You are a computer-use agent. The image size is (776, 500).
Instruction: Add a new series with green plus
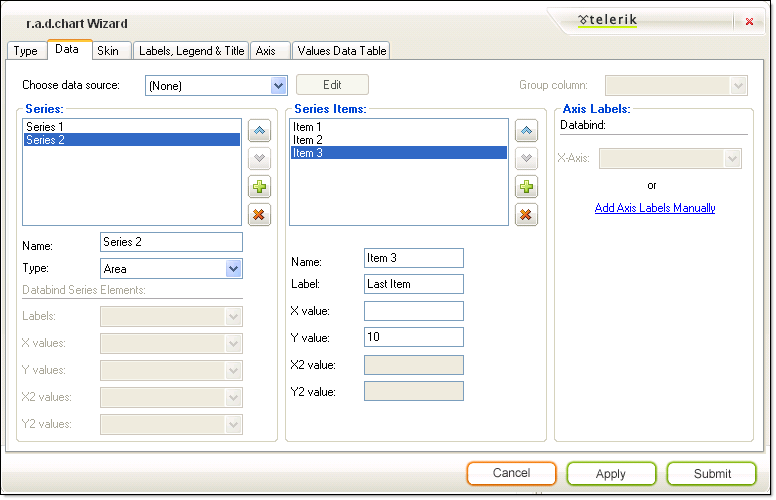259,187
